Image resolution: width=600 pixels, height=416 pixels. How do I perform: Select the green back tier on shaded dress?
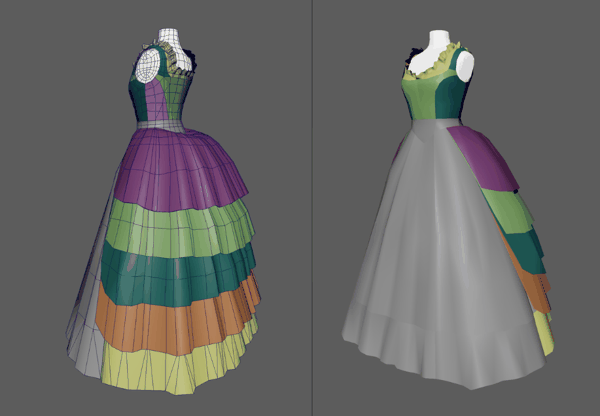509,210
